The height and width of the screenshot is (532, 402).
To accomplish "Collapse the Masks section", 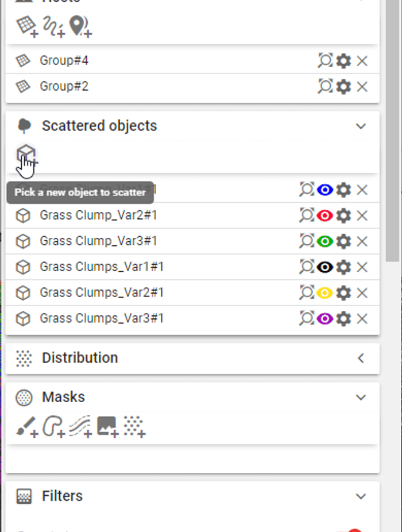I will [361, 397].
